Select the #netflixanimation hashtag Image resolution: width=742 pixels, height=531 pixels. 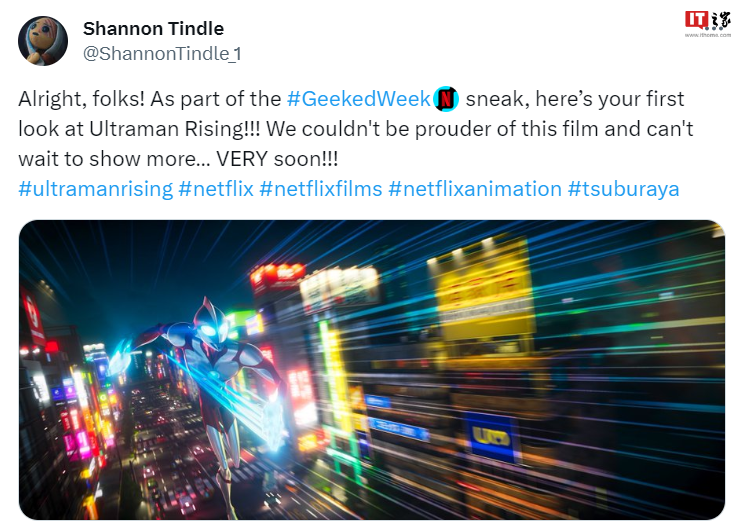pos(475,188)
